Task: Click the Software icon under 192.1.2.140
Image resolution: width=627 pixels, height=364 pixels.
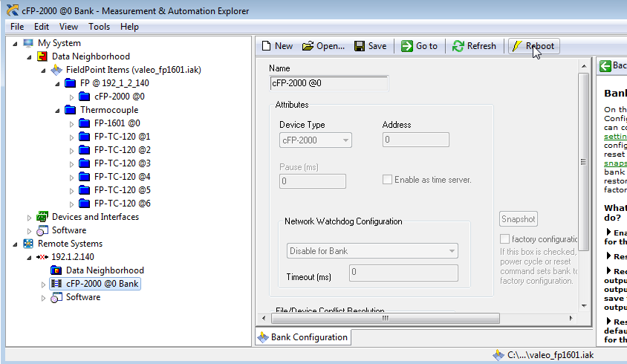Action: [x=56, y=297]
